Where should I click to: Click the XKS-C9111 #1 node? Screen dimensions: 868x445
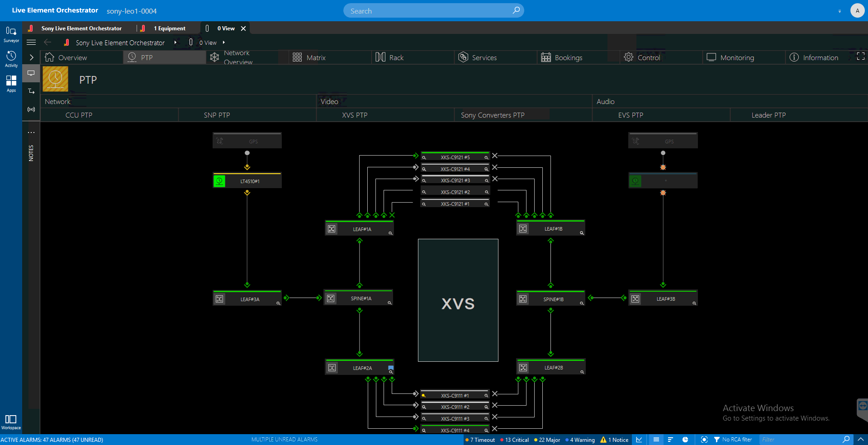pyautogui.click(x=455, y=394)
